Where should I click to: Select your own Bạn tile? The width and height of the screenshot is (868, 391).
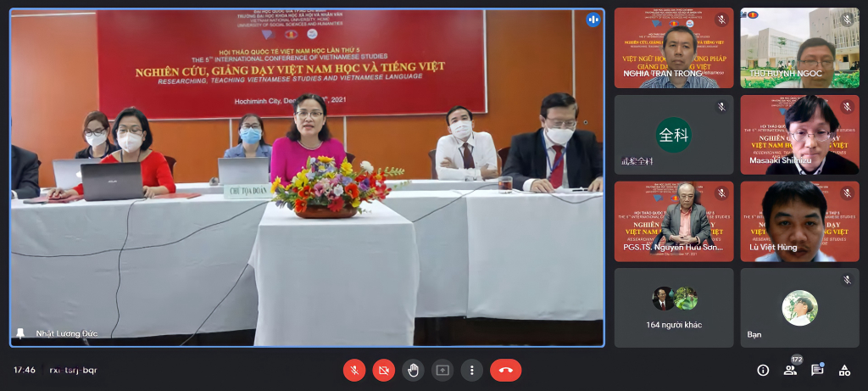click(x=800, y=308)
